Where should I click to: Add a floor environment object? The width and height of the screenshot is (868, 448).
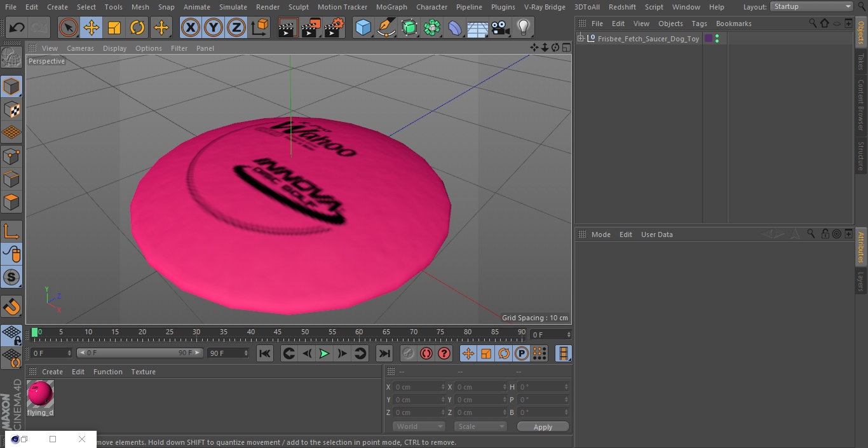[x=478, y=28]
